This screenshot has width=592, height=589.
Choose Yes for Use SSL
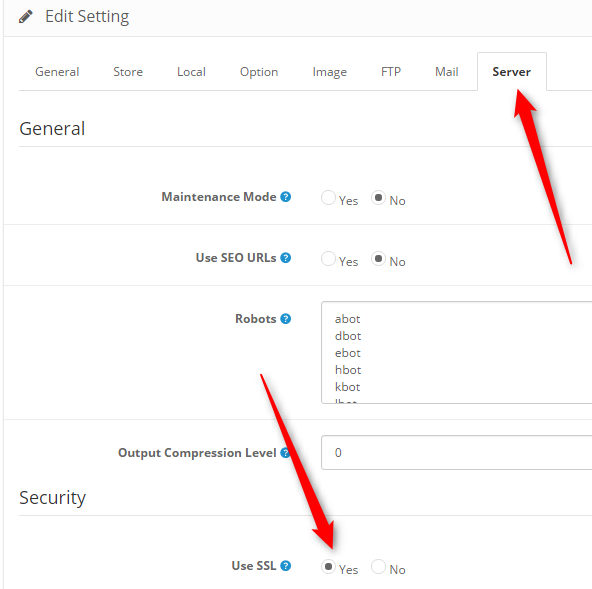(328, 566)
